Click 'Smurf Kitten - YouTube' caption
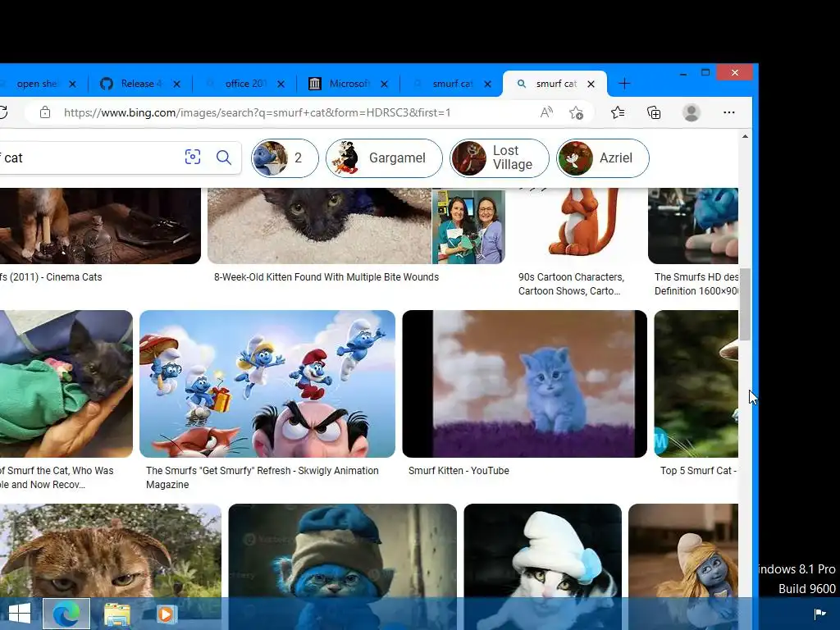The height and width of the screenshot is (630, 840). pos(459,470)
